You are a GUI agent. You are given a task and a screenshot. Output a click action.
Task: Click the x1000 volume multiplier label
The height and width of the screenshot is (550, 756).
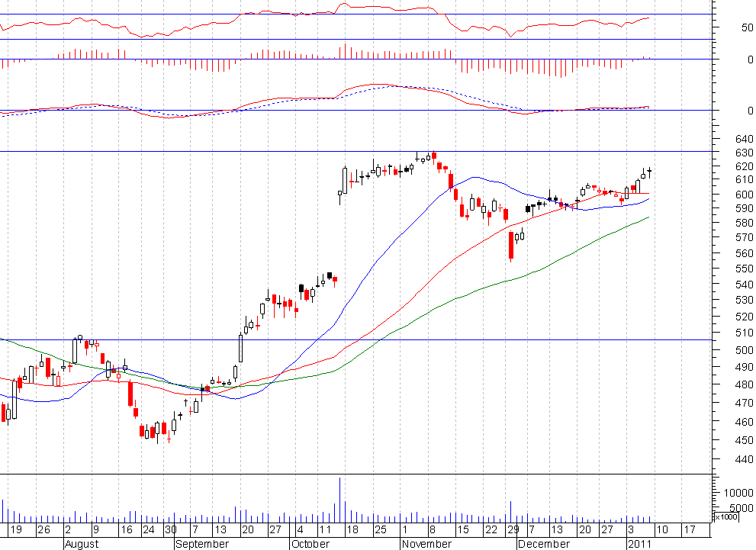pyautogui.click(x=725, y=517)
